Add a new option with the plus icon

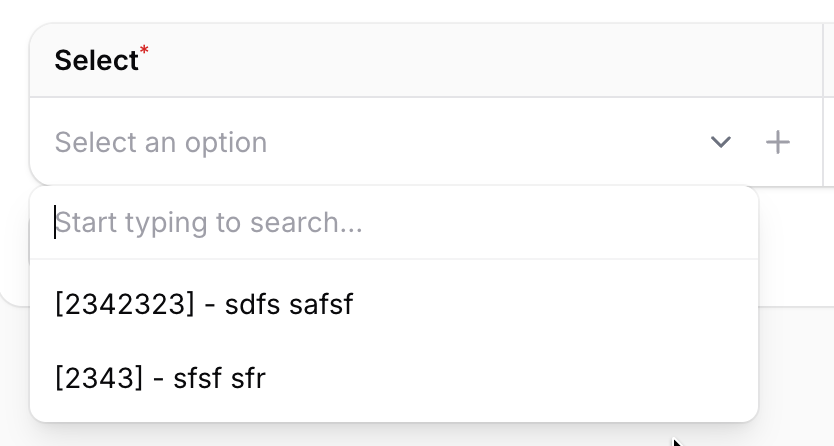pyautogui.click(x=778, y=142)
